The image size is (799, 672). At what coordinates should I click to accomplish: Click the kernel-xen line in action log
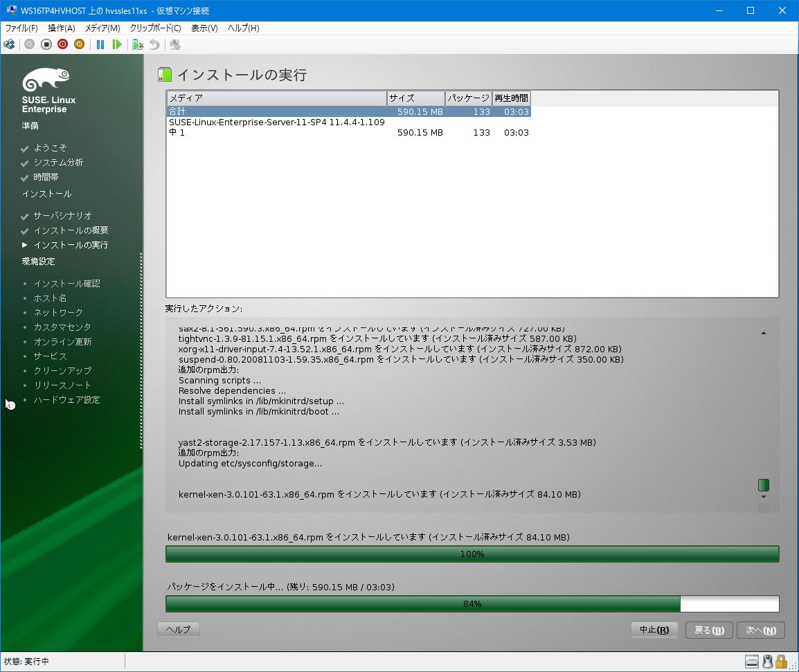(x=379, y=494)
